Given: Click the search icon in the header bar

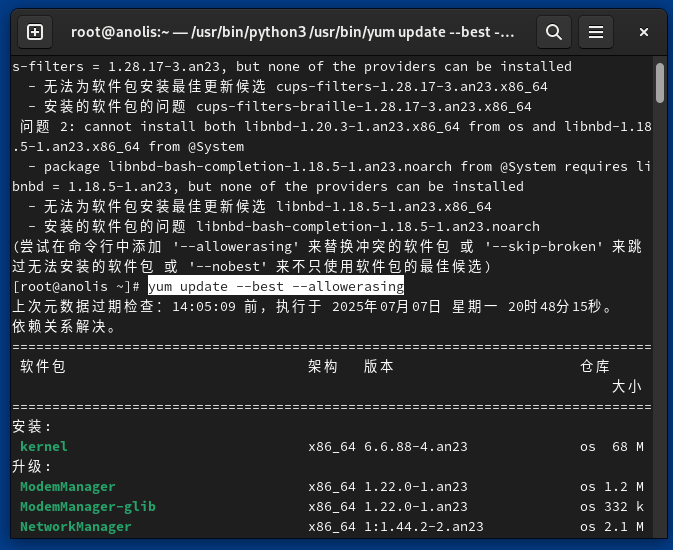Looking at the screenshot, I should pos(553,33).
